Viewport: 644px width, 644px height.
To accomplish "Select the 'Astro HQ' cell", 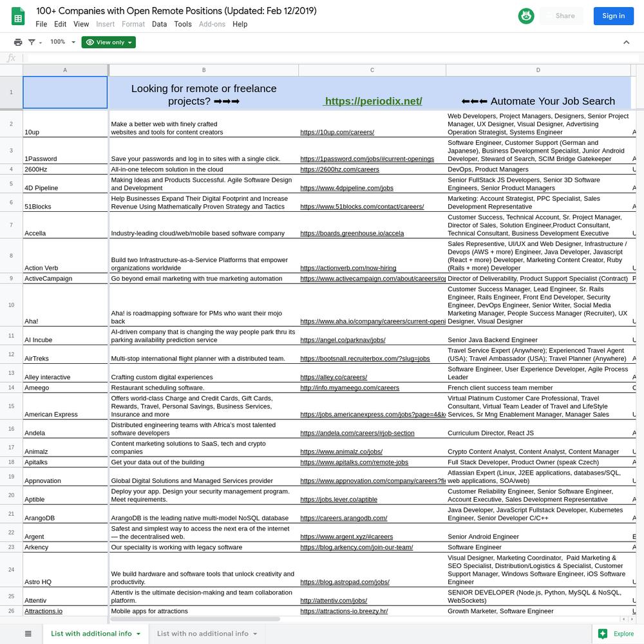I will (x=65, y=570).
